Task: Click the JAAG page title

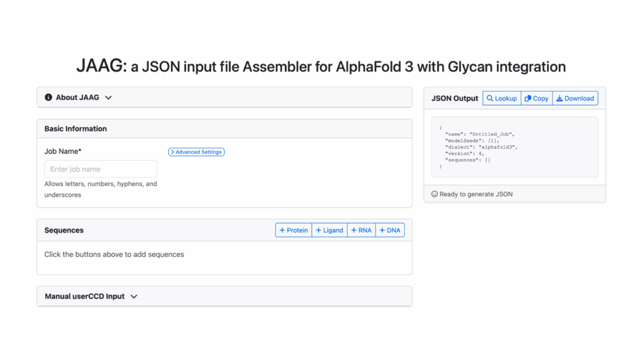Action: 321,66
